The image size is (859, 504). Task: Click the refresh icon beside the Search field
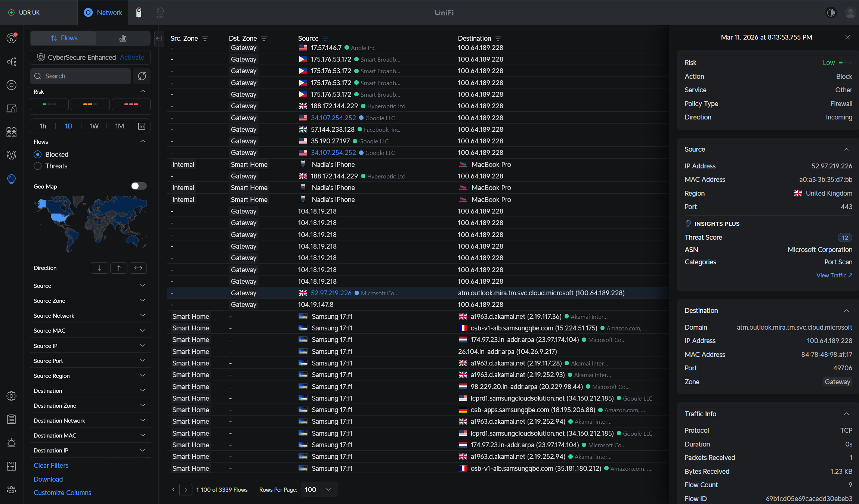pos(142,76)
